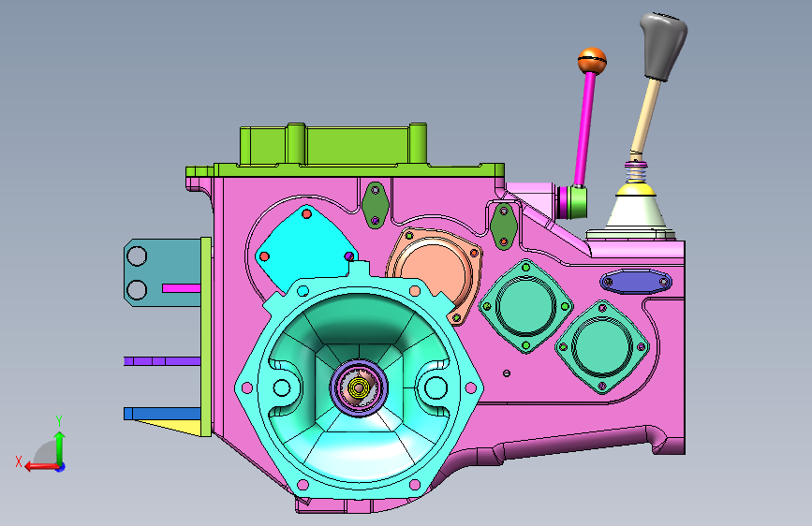Select the purple horizontal bar on left
The height and width of the screenshot is (526, 812).
pos(162,361)
